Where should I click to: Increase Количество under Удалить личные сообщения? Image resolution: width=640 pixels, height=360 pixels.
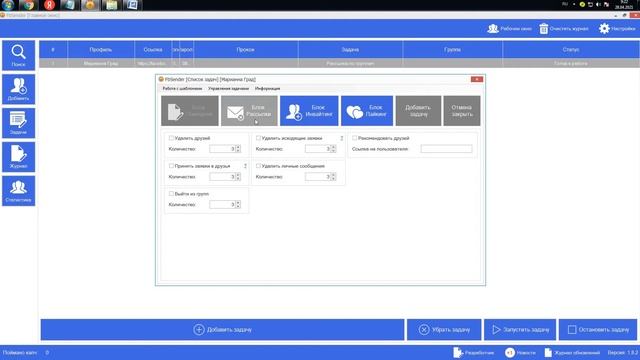(333, 175)
